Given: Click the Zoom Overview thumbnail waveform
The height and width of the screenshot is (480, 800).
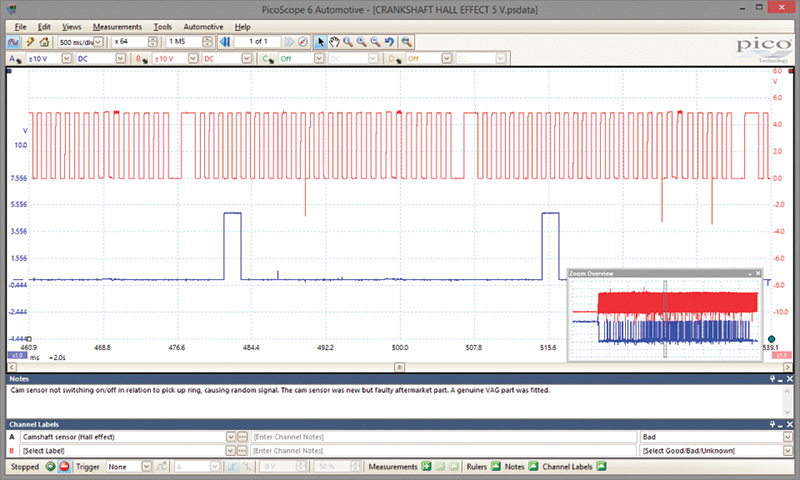Looking at the screenshot, I should (x=665, y=318).
